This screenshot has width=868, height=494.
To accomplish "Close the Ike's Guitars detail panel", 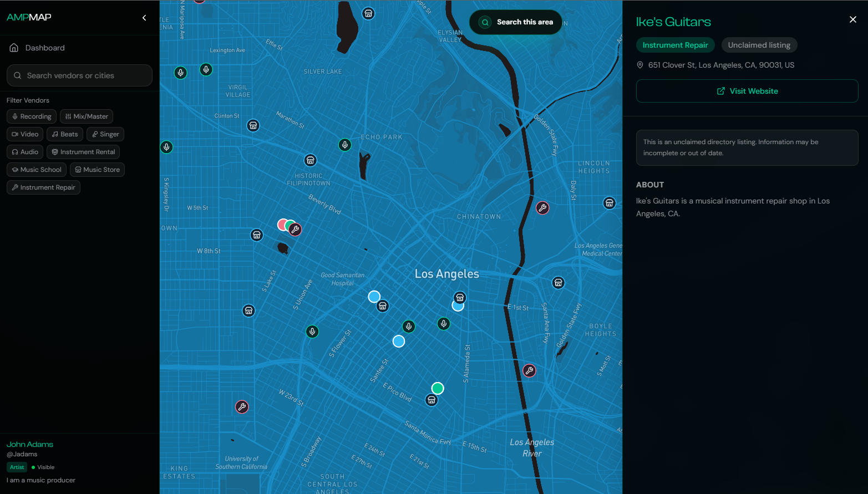I will 853,19.
